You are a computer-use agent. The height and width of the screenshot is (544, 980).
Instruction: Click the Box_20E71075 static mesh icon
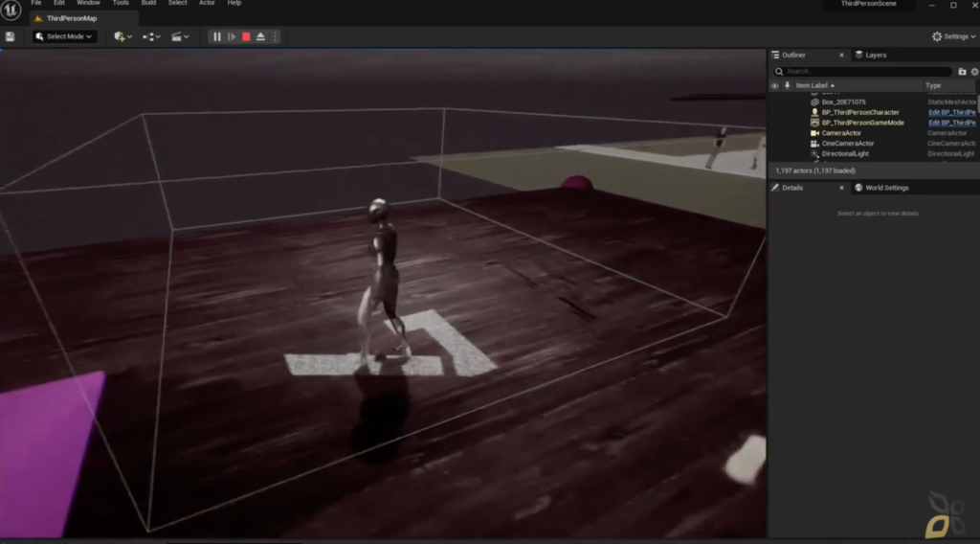(814, 102)
